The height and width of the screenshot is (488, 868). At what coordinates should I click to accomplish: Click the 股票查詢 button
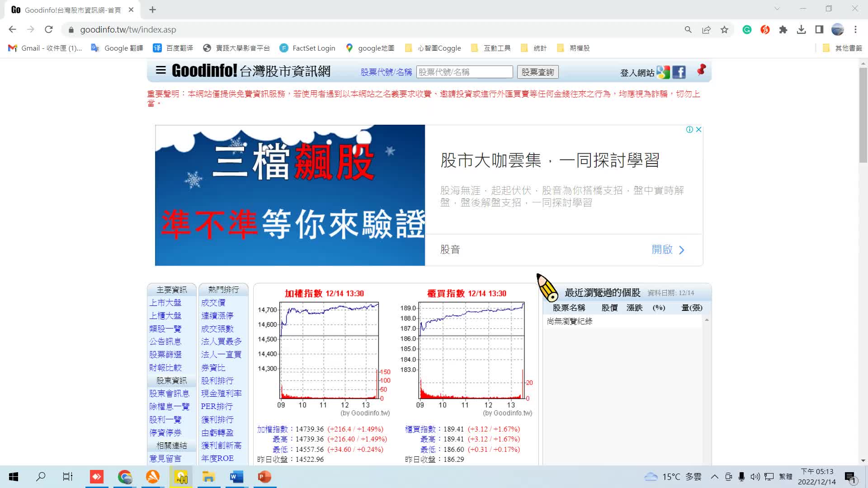click(x=538, y=72)
